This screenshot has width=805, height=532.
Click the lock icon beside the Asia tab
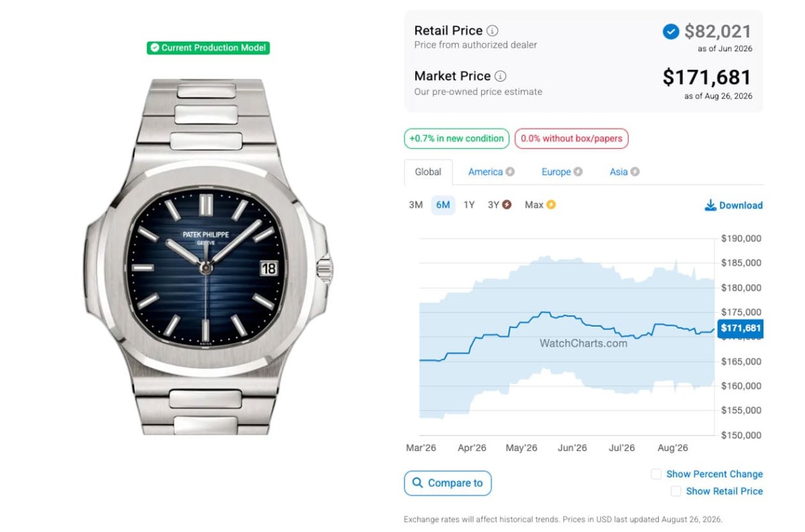[635, 172]
